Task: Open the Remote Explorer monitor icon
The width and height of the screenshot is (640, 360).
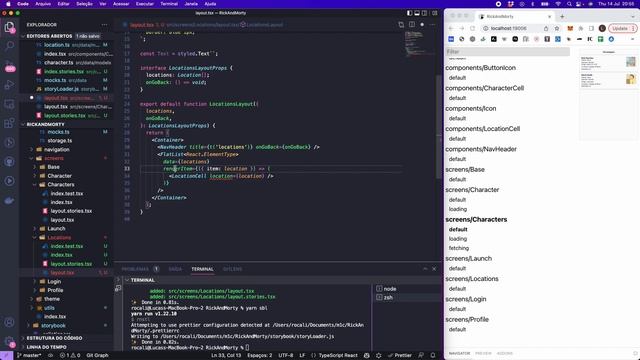Action: 9,104
